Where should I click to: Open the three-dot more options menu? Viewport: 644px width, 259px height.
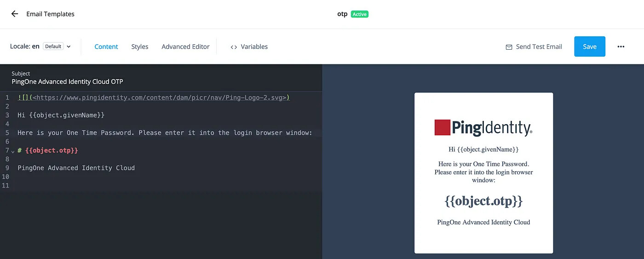click(621, 46)
